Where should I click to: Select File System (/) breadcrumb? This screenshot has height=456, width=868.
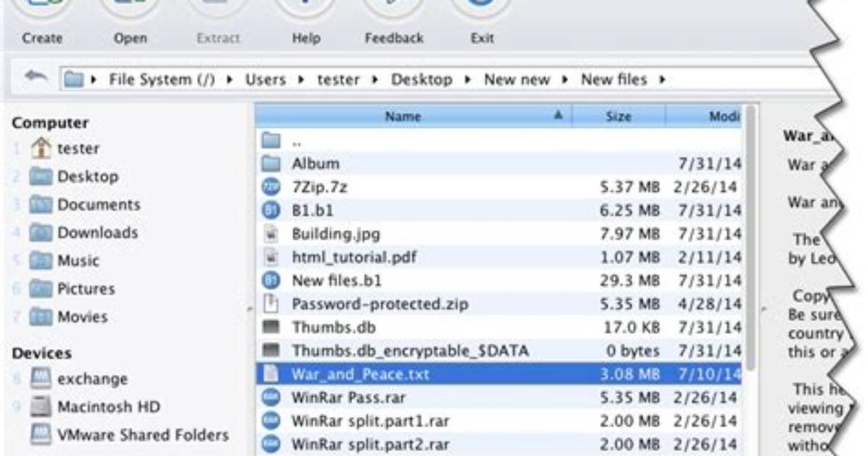162,80
